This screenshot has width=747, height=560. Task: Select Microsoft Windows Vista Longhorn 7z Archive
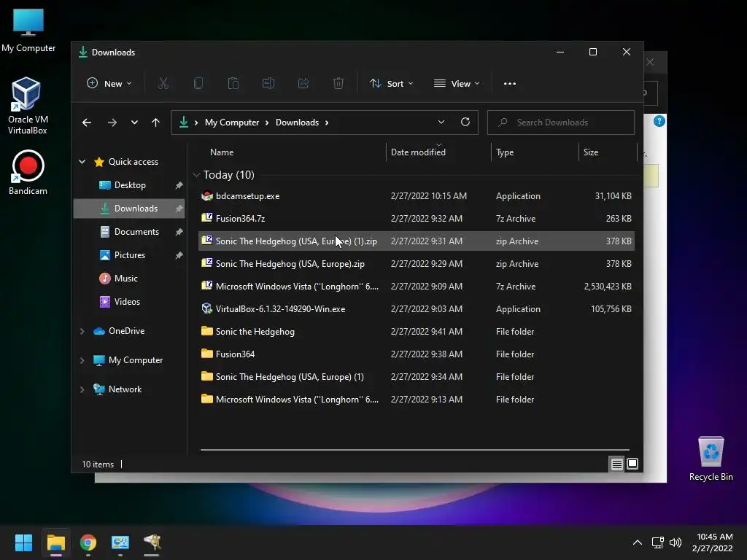coord(417,286)
